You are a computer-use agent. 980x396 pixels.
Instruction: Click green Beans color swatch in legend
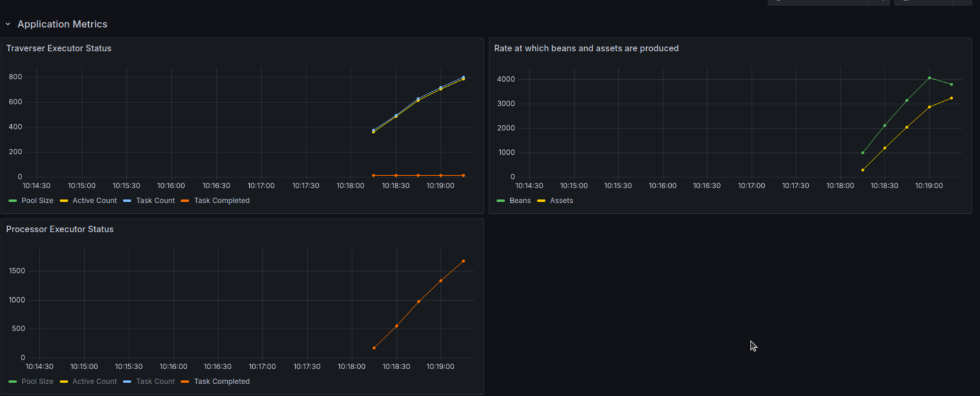(x=501, y=201)
